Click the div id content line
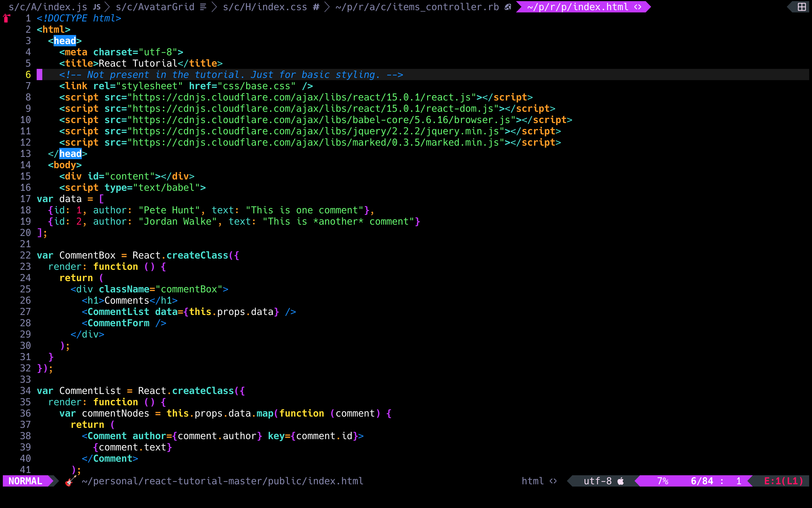 127,176
